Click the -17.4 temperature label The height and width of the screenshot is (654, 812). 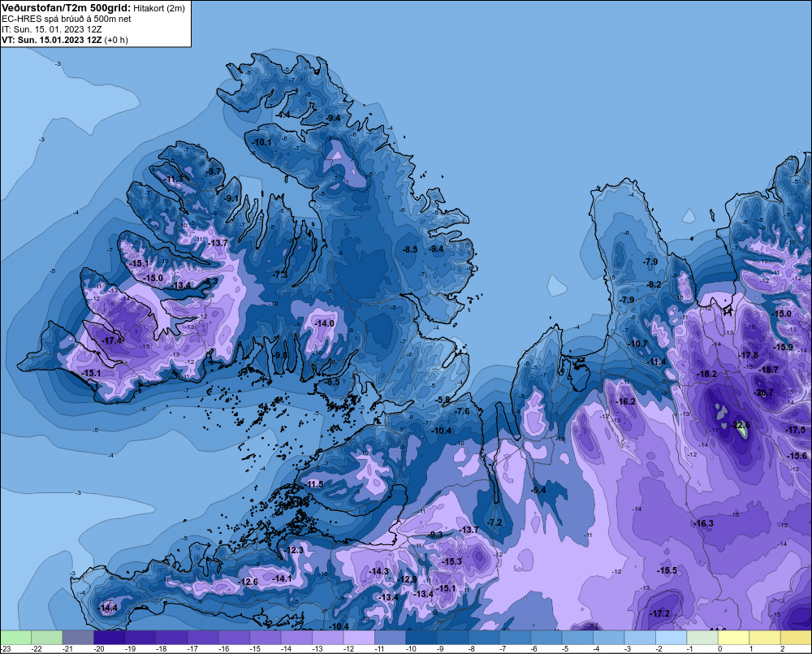tap(112, 340)
